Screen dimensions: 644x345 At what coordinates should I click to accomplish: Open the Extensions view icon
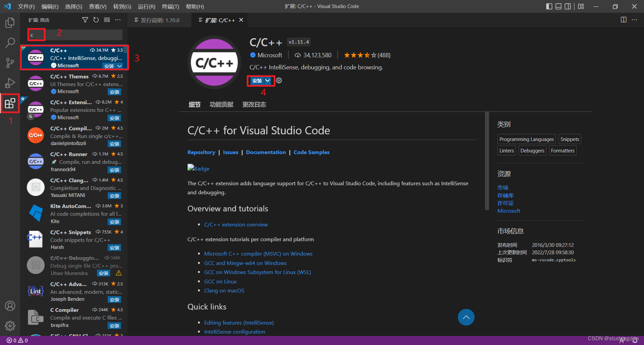tap(10, 103)
